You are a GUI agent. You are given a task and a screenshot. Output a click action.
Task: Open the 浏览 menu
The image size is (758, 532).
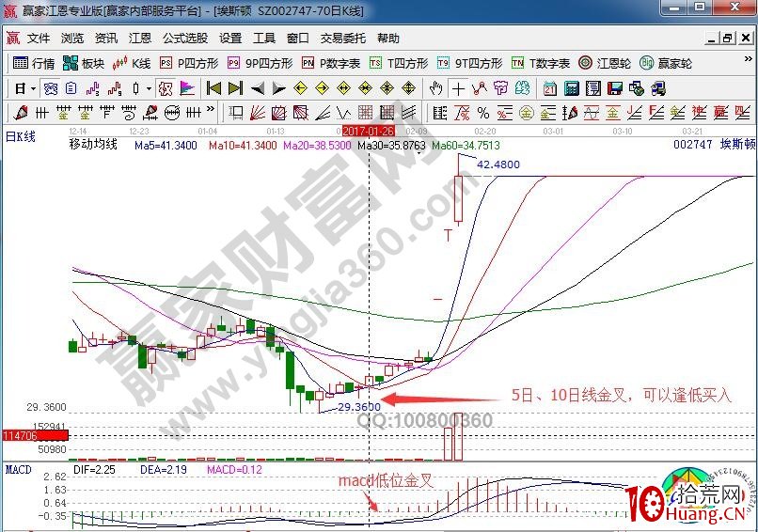click(x=72, y=39)
